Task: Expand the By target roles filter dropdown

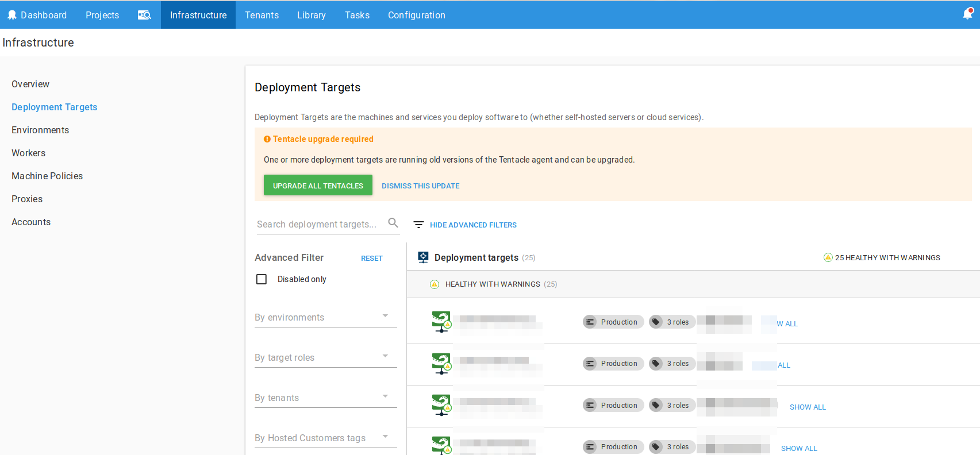Action: tap(326, 357)
